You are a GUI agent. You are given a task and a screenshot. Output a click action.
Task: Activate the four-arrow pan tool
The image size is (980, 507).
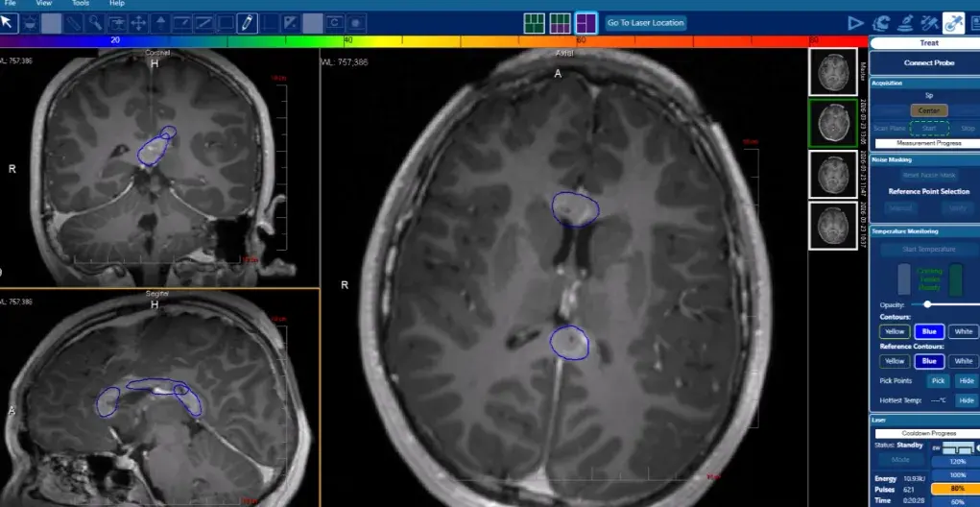(x=138, y=23)
